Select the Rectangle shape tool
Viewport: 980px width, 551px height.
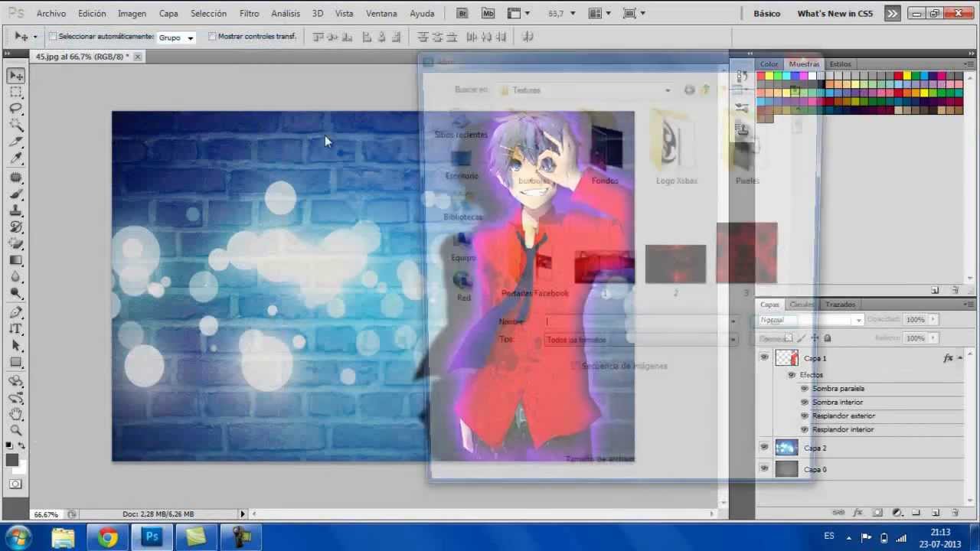pyautogui.click(x=16, y=363)
